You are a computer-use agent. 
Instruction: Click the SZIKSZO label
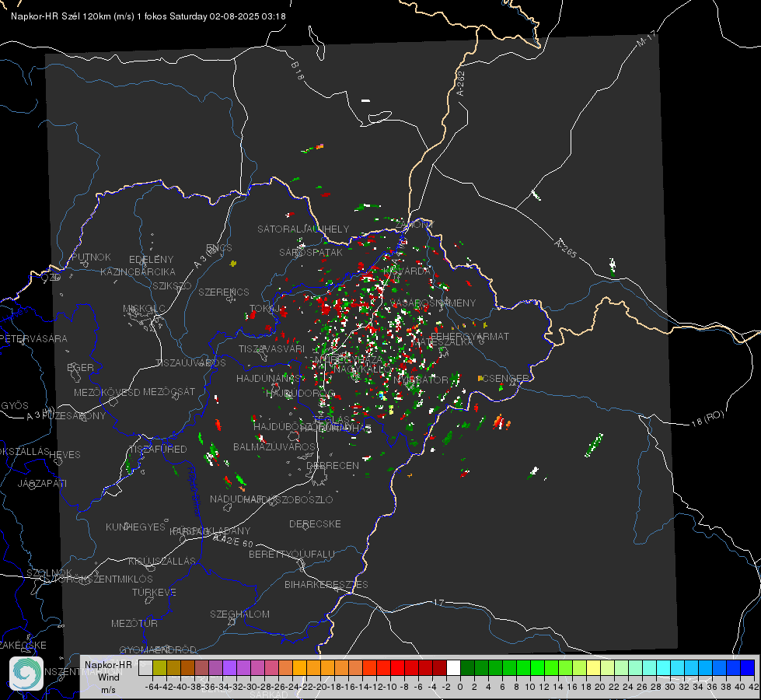pyautogui.click(x=172, y=285)
